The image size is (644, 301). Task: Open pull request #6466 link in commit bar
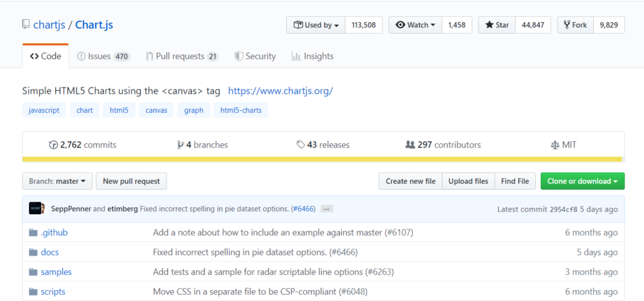pyautogui.click(x=303, y=209)
